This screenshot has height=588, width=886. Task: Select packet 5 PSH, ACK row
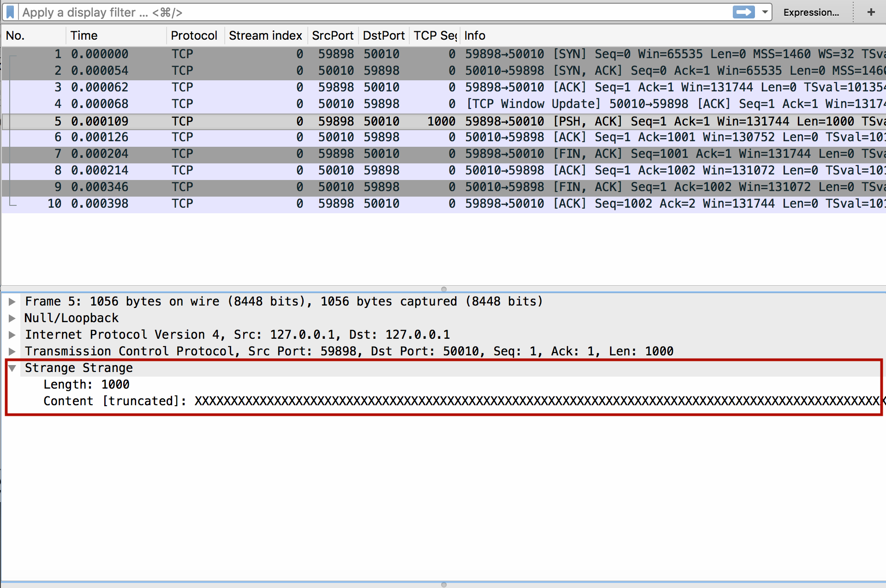pos(443,121)
